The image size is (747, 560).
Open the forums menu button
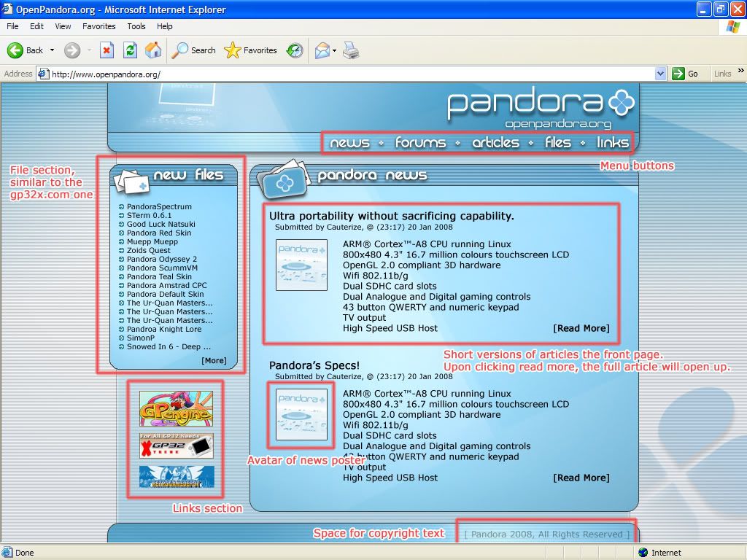[x=420, y=142]
